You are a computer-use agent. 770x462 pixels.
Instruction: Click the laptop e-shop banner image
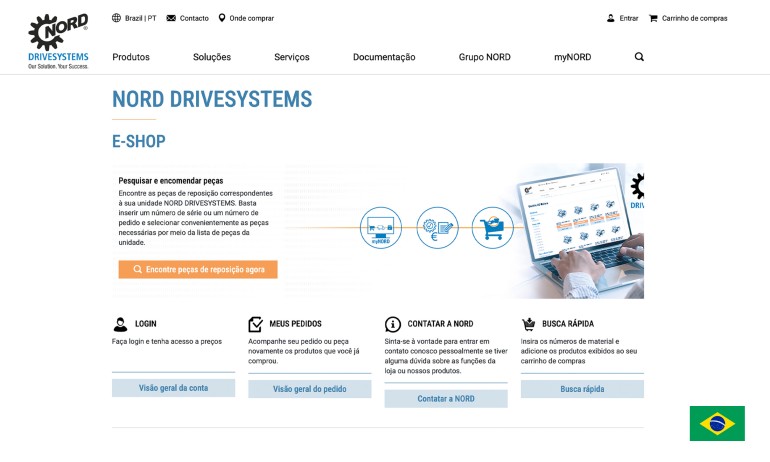click(579, 231)
